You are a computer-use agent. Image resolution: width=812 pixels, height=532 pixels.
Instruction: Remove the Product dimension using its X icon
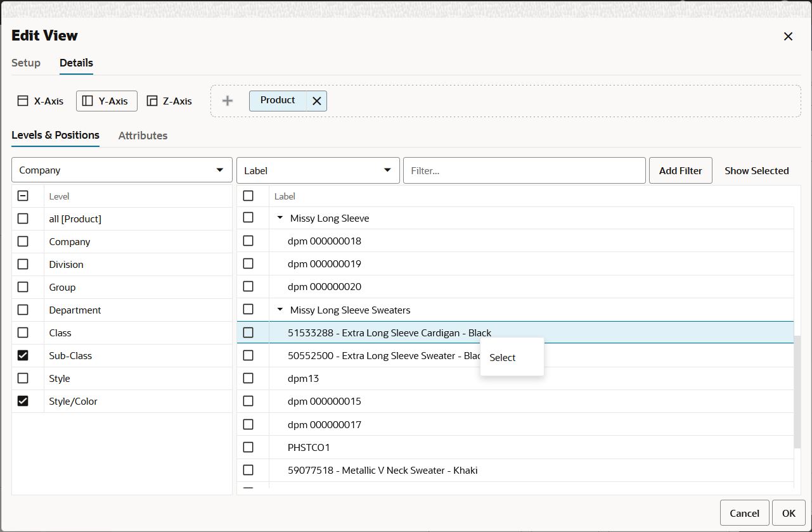coord(317,100)
